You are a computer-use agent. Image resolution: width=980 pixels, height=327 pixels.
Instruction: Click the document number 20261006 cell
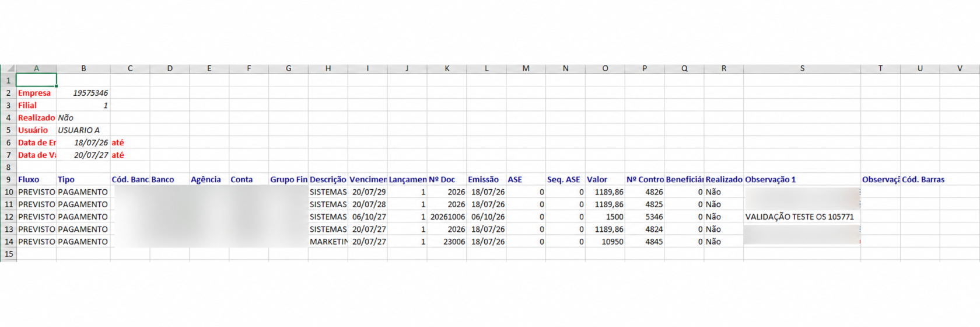[447, 217]
